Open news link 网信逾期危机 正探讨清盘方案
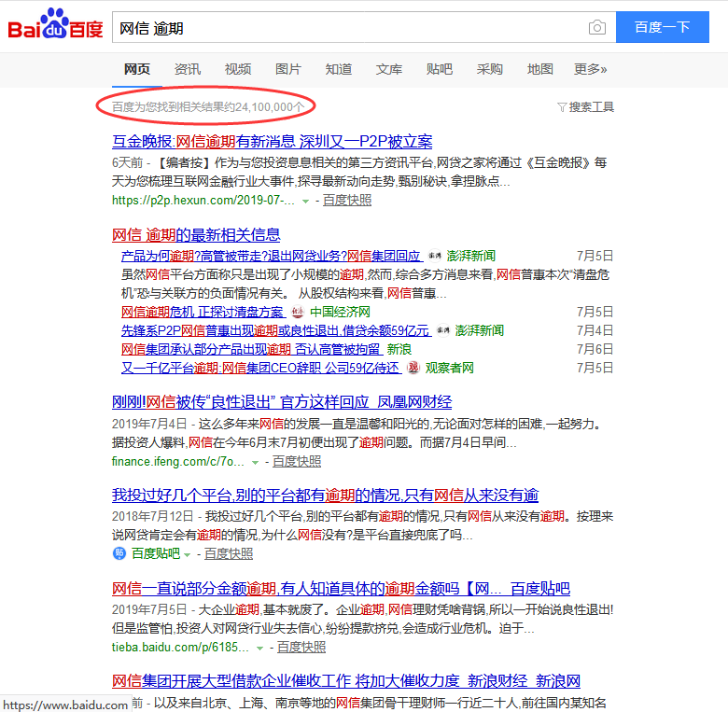The width and height of the screenshot is (728, 712). (203, 312)
